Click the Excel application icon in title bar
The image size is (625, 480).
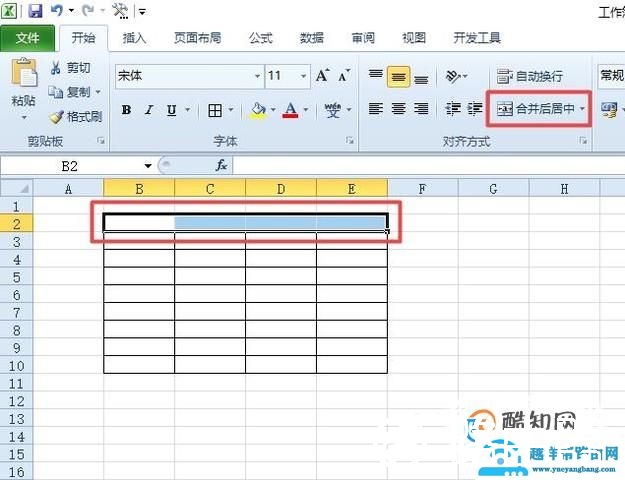tap(9, 11)
